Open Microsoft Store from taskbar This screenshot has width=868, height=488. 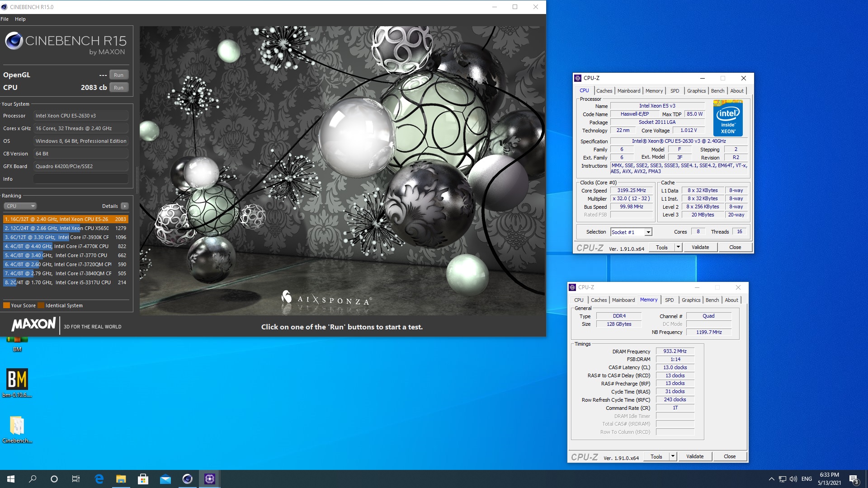point(143,479)
